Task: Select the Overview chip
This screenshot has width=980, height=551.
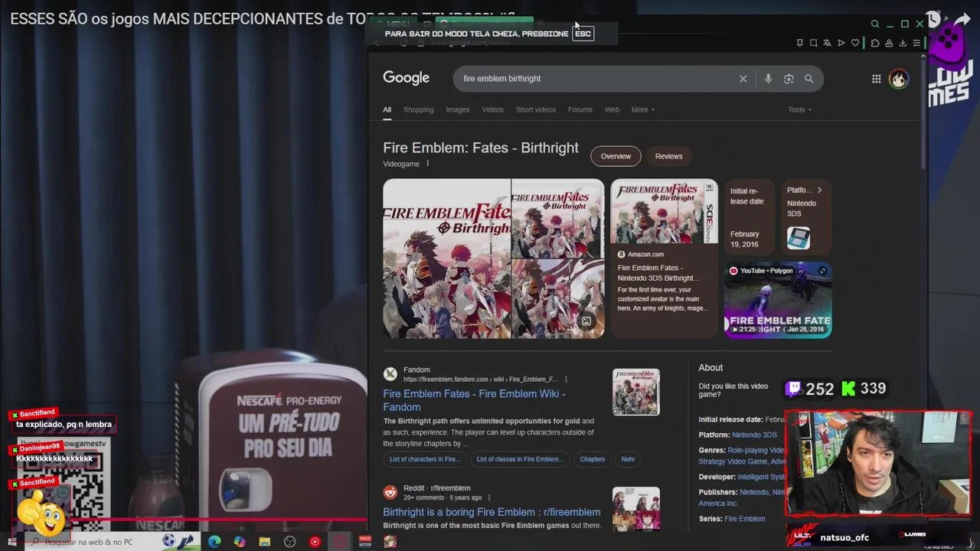Action: 616,156
